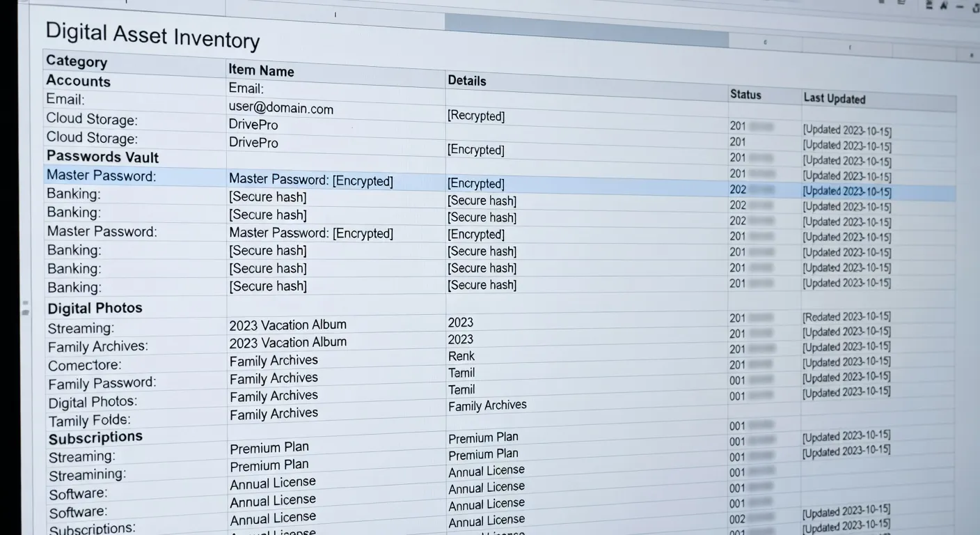The height and width of the screenshot is (535, 980).
Task: Click the Details column header
Action: pos(467,81)
